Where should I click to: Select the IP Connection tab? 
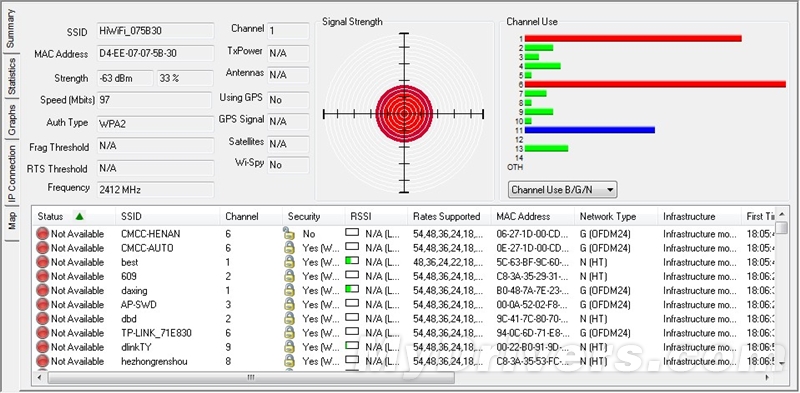(x=11, y=174)
